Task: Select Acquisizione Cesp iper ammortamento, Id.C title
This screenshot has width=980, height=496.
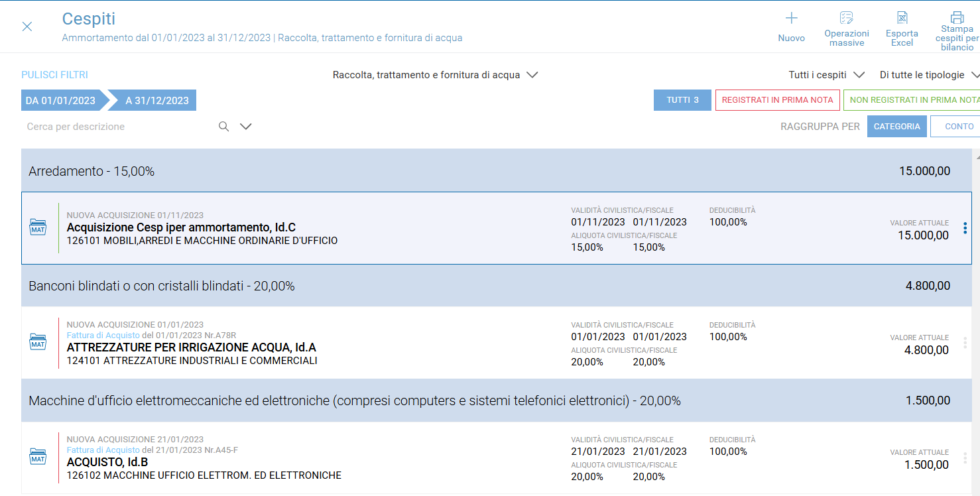Action: tap(181, 227)
